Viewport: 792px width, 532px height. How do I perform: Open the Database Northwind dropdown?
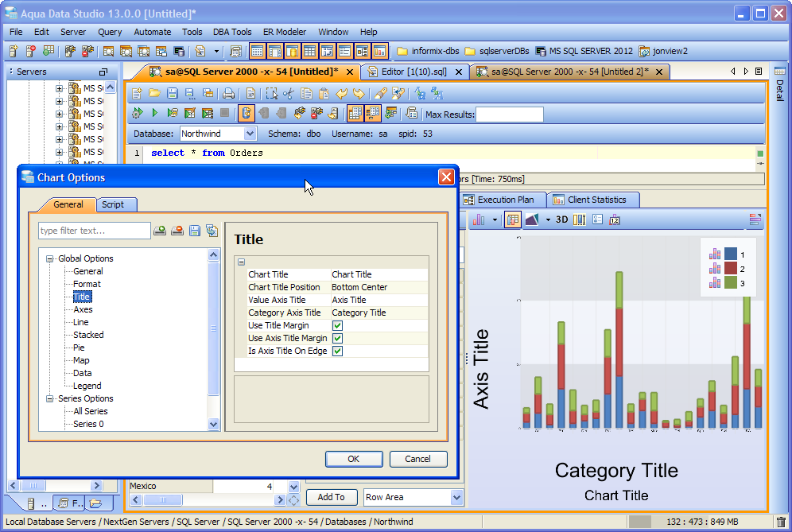coord(250,134)
